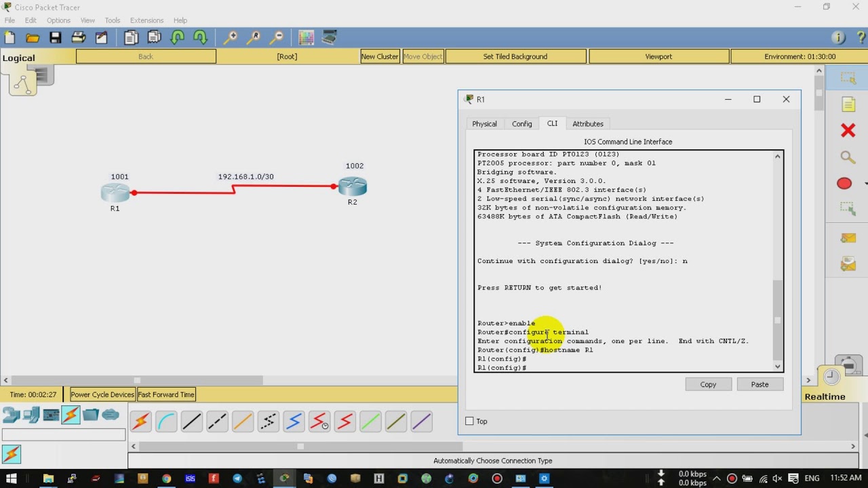
Task: Select the Add Complex PDU envelope tool
Action: (x=848, y=264)
